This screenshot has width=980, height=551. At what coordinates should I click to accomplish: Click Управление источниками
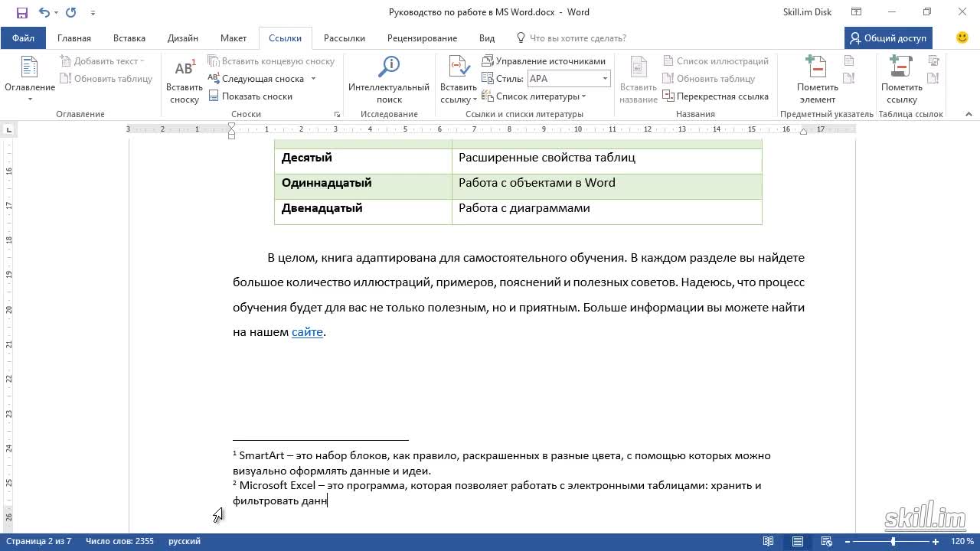pyautogui.click(x=544, y=61)
